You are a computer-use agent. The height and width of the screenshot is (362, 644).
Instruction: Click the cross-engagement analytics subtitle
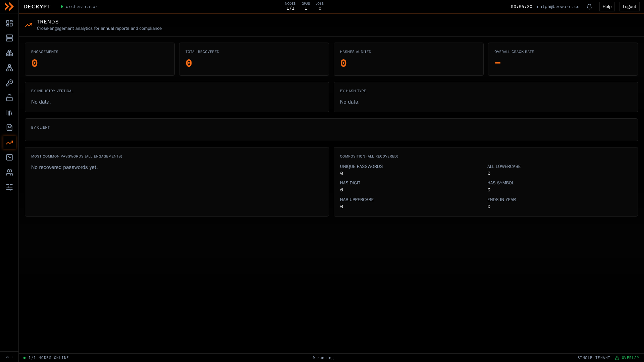99,28
